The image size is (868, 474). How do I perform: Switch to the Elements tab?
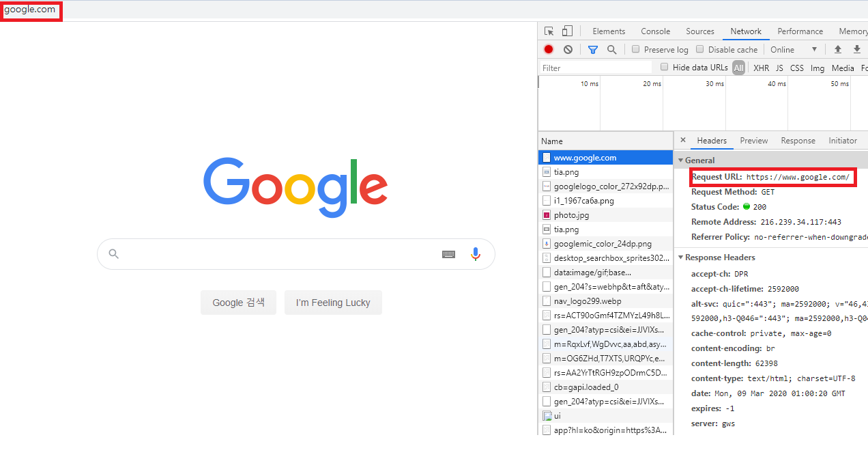609,31
